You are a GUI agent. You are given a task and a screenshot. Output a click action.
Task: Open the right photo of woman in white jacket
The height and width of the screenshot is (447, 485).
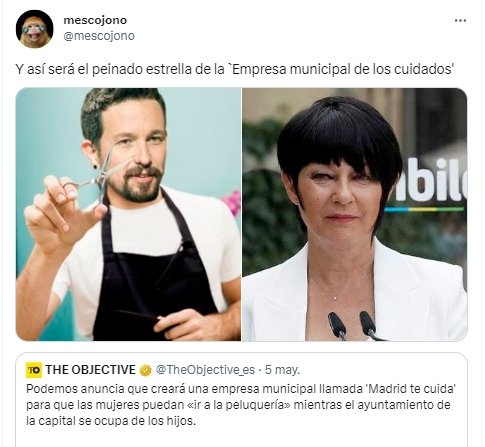[355, 214]
